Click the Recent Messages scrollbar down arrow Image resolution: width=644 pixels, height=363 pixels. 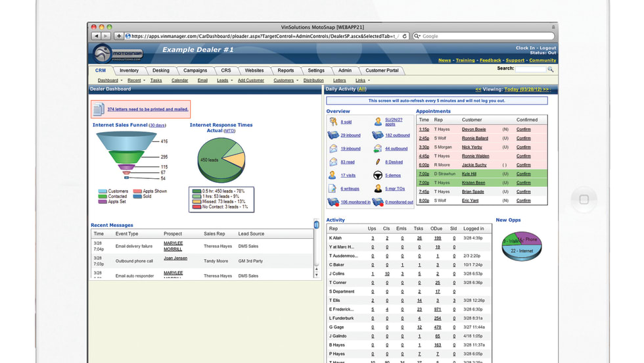(x=317, y=274)
